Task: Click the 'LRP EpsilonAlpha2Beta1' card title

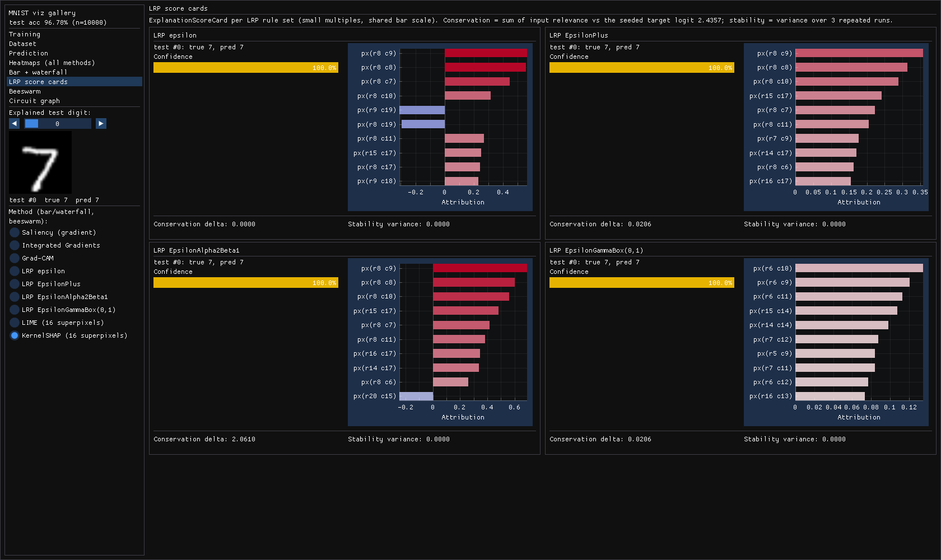Action: pyautogui.click(x=197, y=250)
